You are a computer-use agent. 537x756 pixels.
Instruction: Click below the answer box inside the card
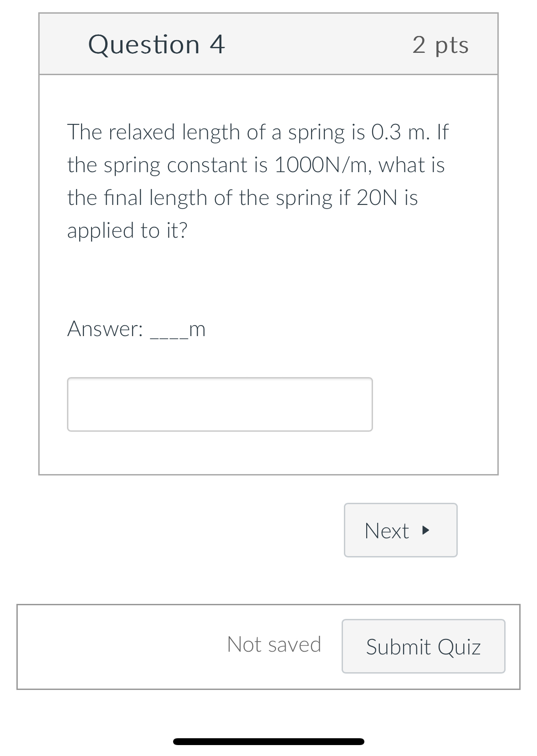pos(269,453)
